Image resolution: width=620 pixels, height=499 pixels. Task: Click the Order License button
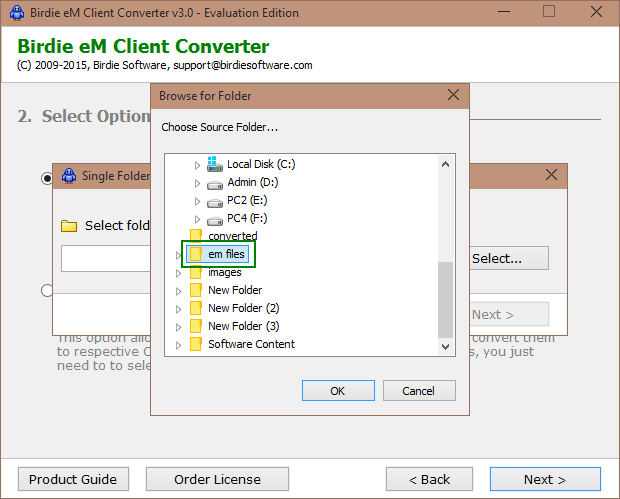(217, 479)
